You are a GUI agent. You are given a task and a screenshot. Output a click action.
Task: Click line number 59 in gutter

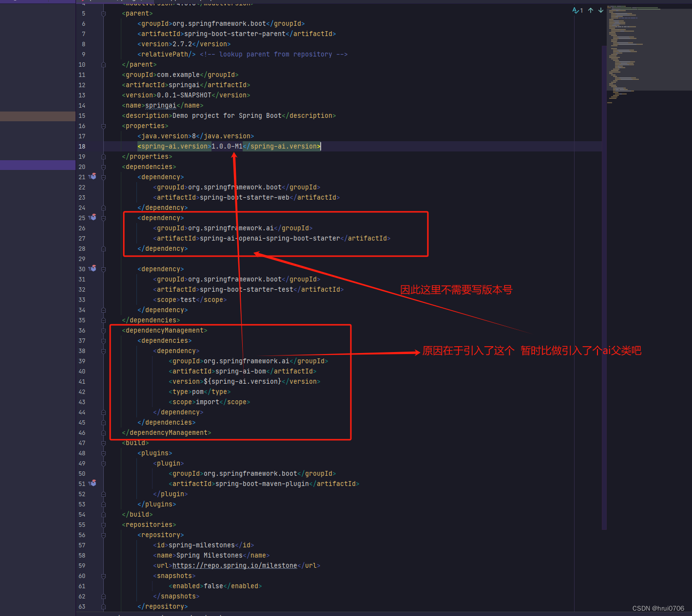(x=82, y=565)
